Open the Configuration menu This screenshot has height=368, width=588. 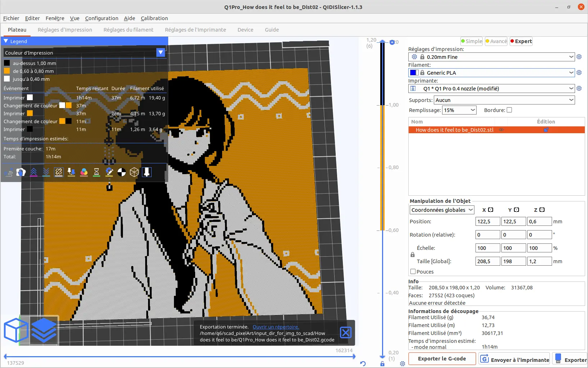point(102,18)
